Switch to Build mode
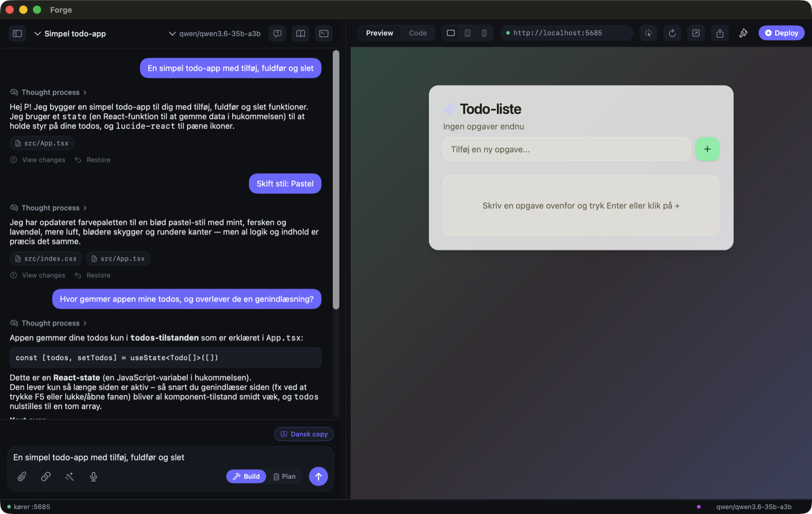Viewport: 812px width, 514px height. [x=246, y=477]
